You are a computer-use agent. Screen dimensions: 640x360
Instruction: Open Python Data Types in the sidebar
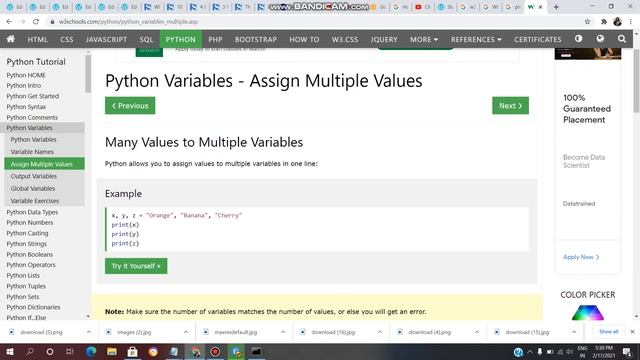32,212
